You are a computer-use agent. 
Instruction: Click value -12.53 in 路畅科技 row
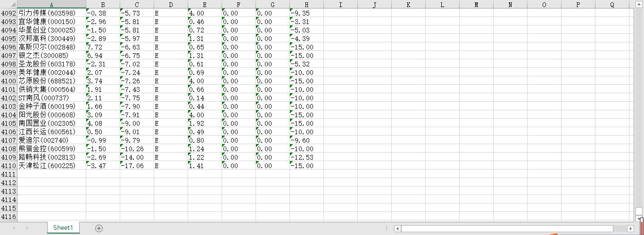point(306,157)
